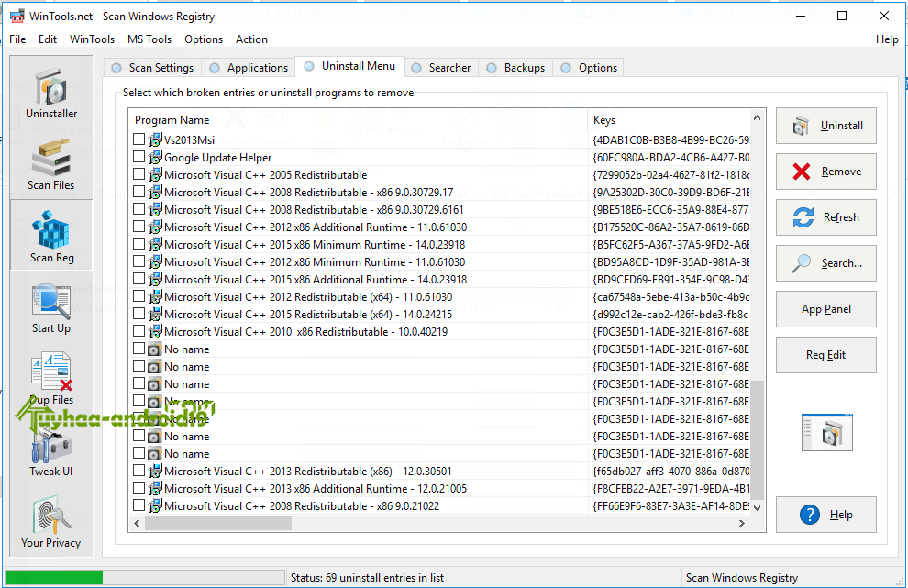
Task: Tick Visual C++ 2015 Redistributable (x64) checkbox
Action: pyautogui.click(x=138, y=314)
